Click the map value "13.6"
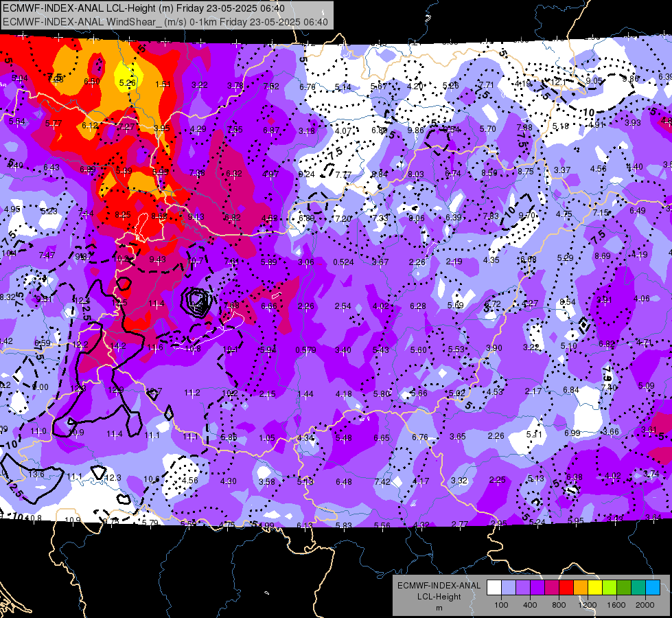The image size is (672, 618). pyautogui.click(x=36, y=474)
